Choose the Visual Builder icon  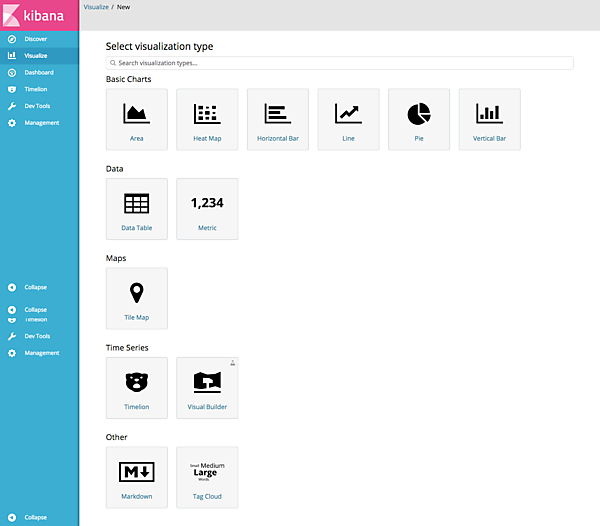207,382
